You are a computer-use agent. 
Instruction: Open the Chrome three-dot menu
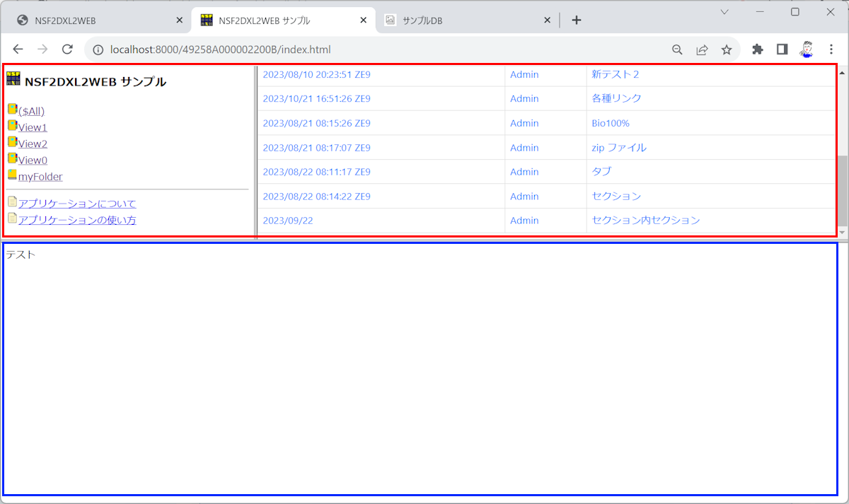coord(831,49)
